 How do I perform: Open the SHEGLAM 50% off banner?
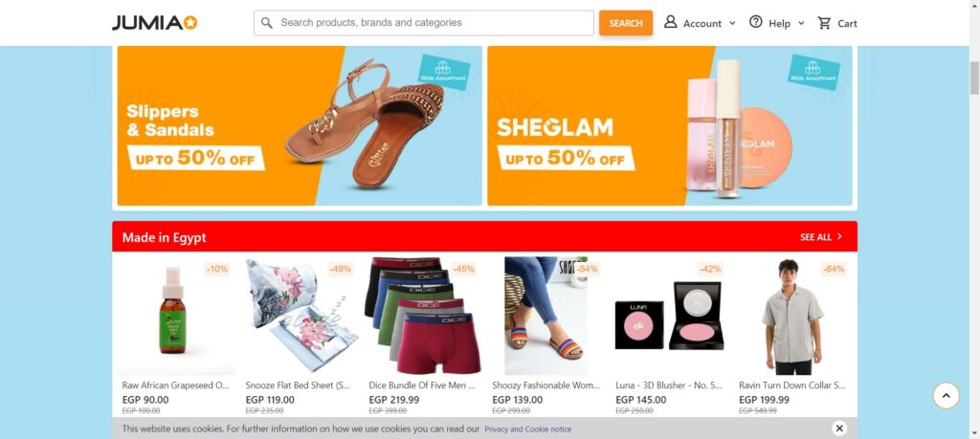[669, 125]
